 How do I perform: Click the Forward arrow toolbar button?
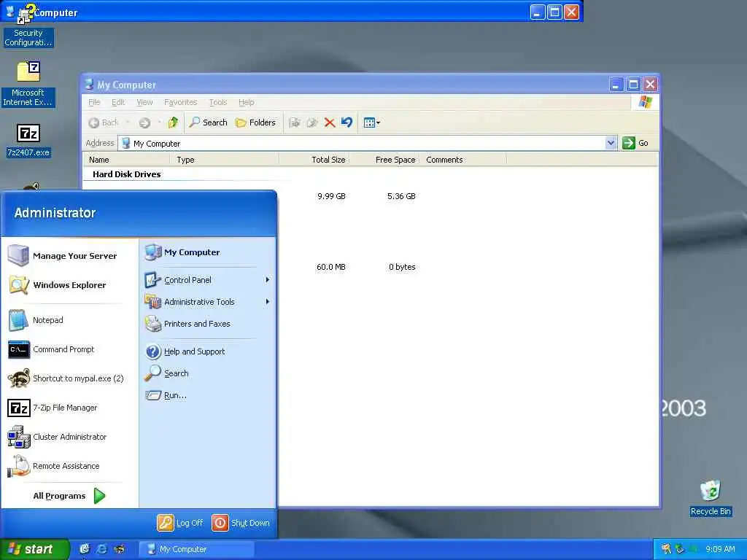145,122
